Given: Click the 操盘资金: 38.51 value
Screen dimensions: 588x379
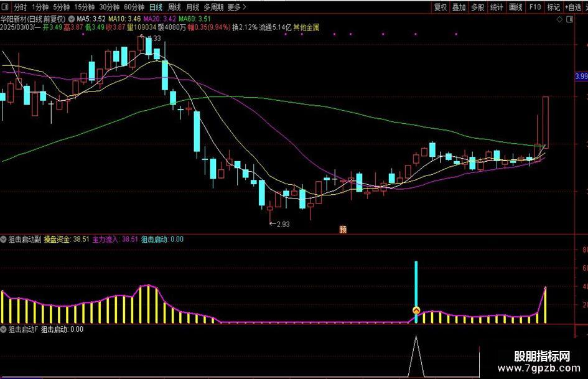Looking at the screenshot, I should (x=67, y=239).
